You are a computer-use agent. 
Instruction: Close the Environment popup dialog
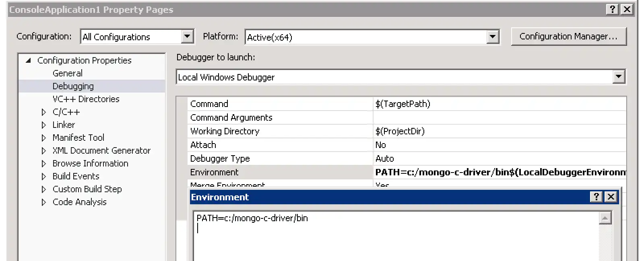click(611, 197)
